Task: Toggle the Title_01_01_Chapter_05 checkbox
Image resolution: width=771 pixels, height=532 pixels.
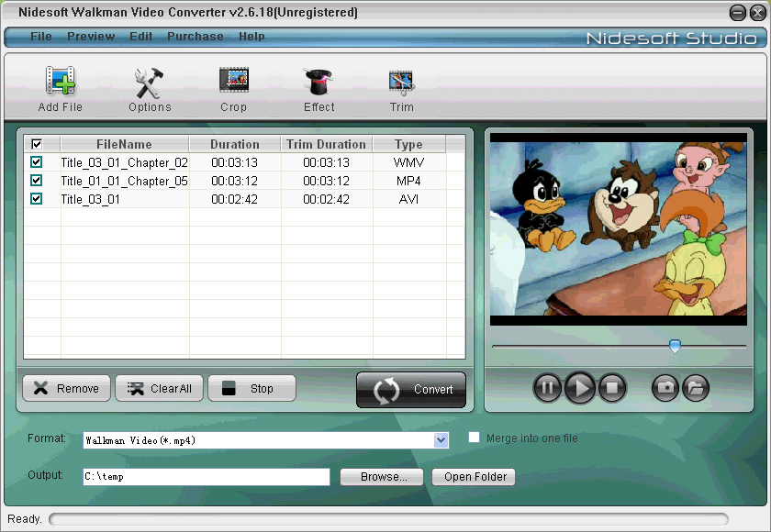Action: pos(36,180)
